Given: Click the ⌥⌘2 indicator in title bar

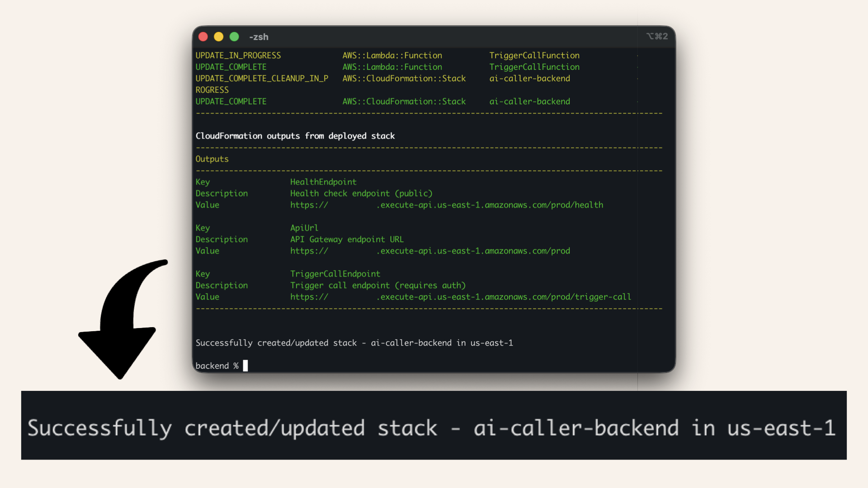Looking at the screenshot, I should (656, 36).
